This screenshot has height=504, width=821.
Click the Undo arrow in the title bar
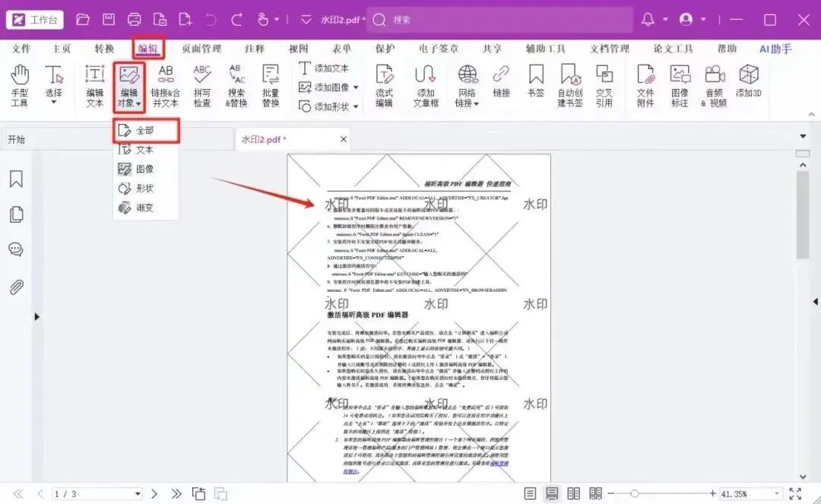pyautogui.click(x=211, y=20)
